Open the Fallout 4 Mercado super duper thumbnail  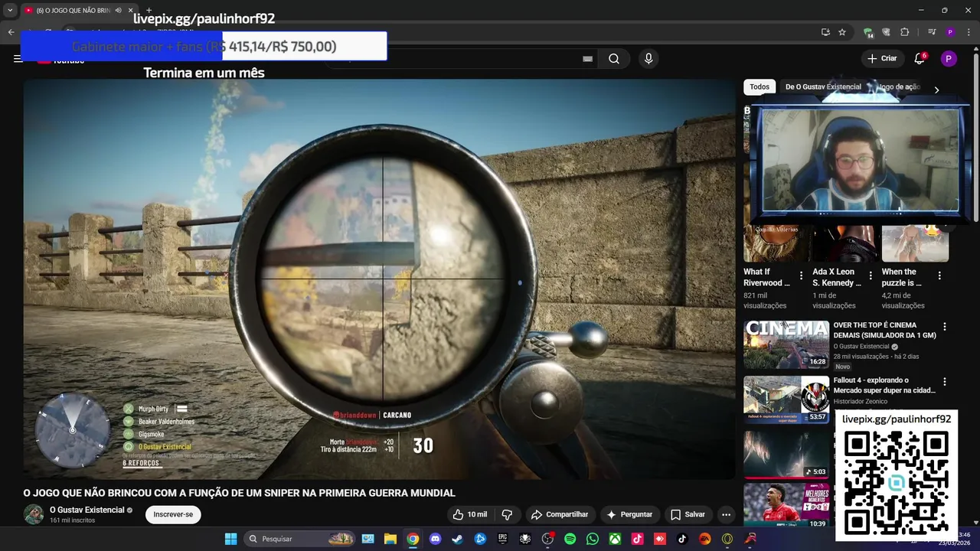[x=786, y=399]
